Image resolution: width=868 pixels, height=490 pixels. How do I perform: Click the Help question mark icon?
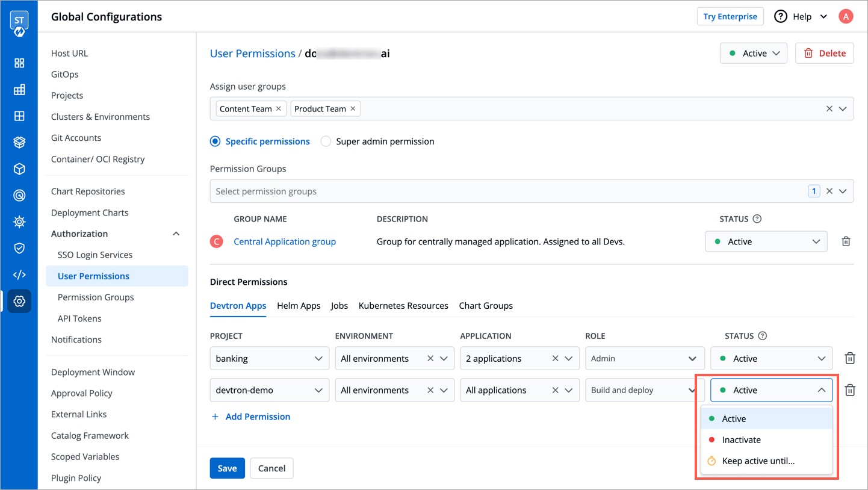coord(781,16)
